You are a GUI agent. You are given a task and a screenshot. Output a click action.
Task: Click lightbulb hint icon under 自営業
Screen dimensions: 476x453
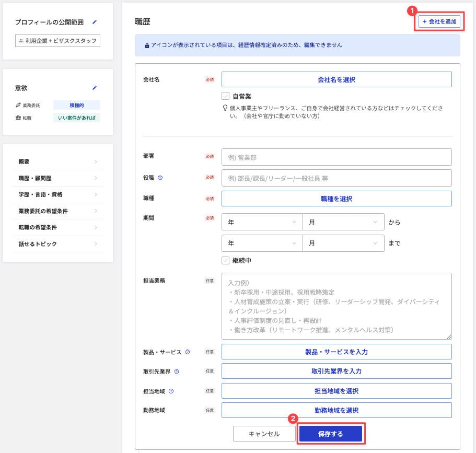[225, 108]
